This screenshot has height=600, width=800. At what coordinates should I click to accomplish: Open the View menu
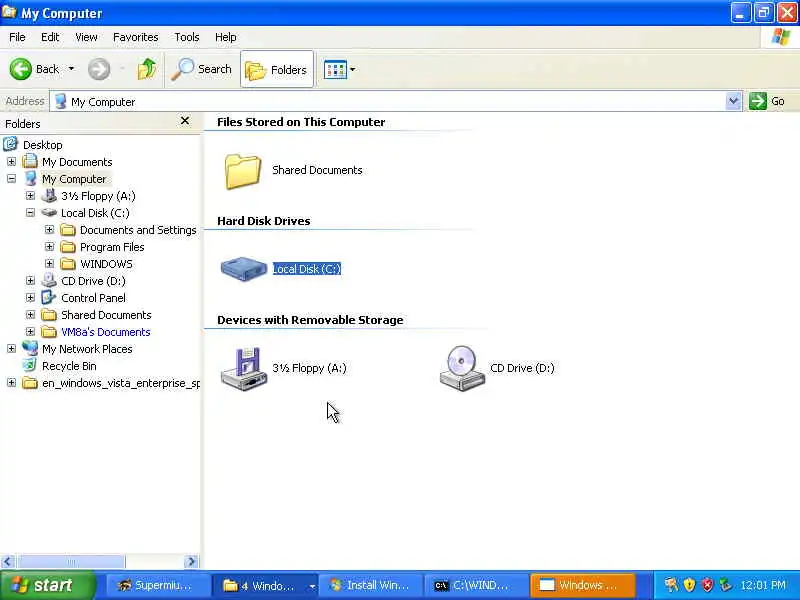click(x=86, y=37)
